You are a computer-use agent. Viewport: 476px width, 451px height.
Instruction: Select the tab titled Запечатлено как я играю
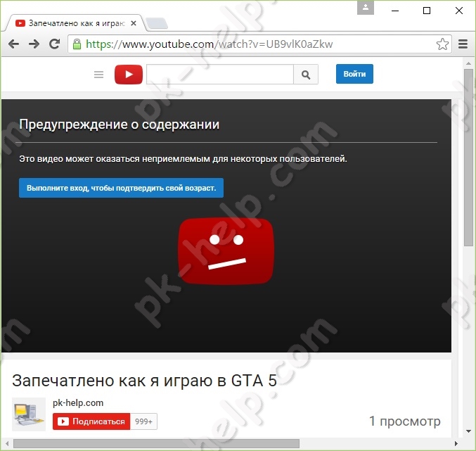[x=75, y=23]
